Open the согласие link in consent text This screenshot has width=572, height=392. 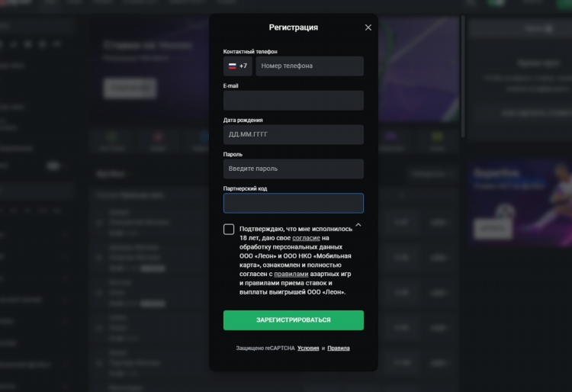tap(306, 238)
